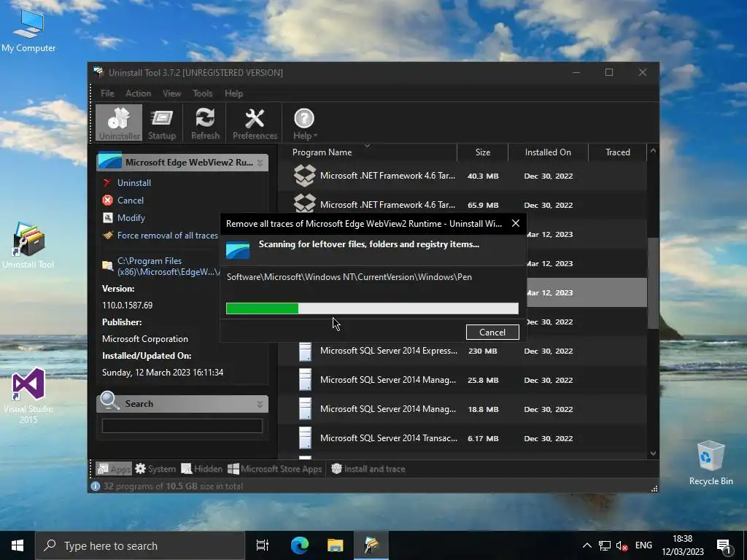Open the C:\Program Files install folder link
This screenshot has height=560, width=747.
[x=169, y=267]
